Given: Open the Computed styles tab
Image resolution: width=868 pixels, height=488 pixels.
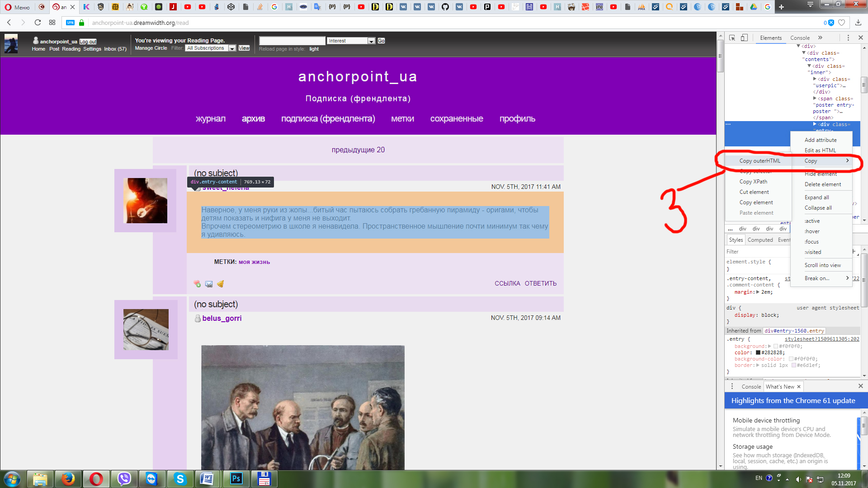Looking at the screenshot, I should 760,240.
